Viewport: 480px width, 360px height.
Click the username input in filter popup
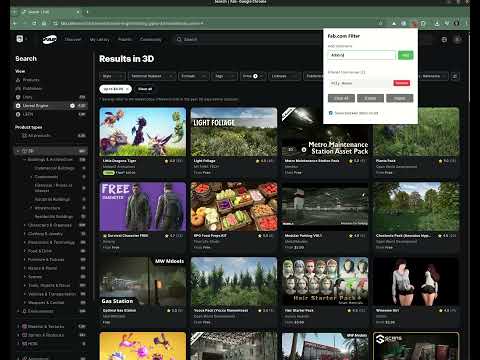coord(362,55)
